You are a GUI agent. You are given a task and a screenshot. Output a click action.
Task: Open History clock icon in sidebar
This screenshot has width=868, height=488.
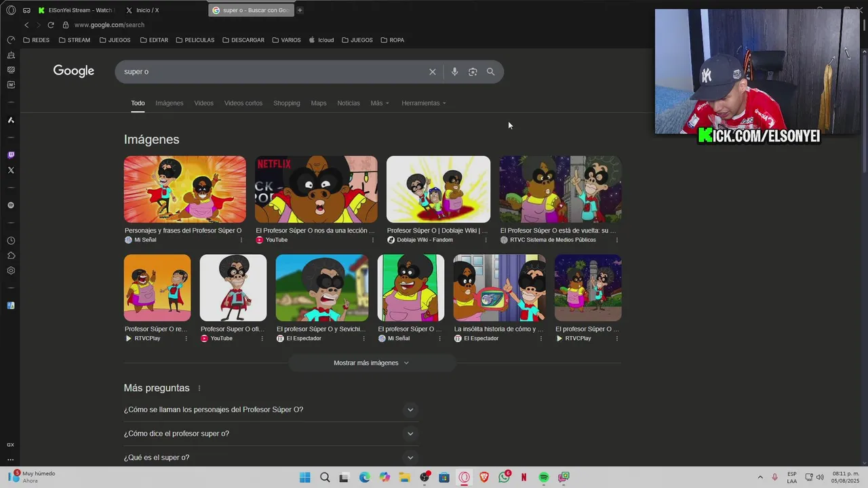click(11, 241)
